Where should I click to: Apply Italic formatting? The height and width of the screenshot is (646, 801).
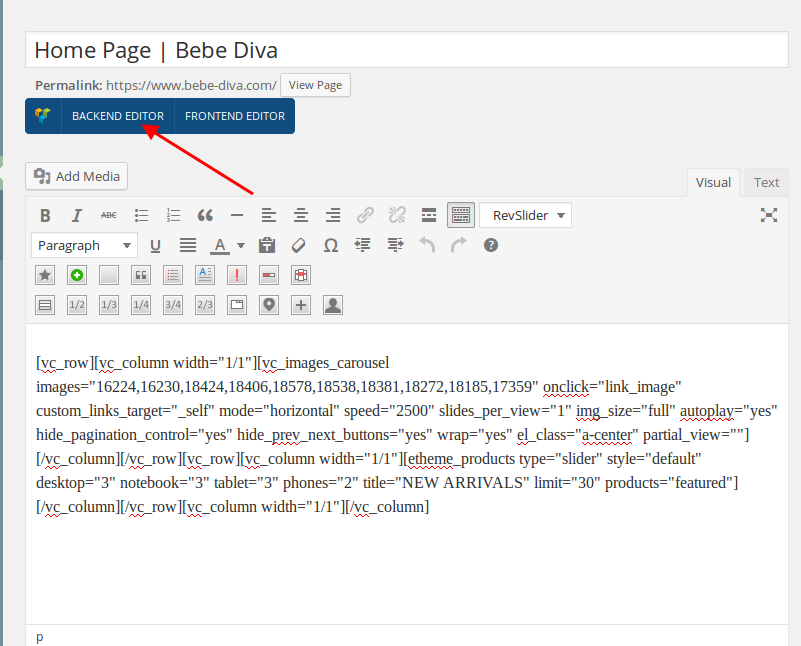pyautogui.click(x=77, y=216)
